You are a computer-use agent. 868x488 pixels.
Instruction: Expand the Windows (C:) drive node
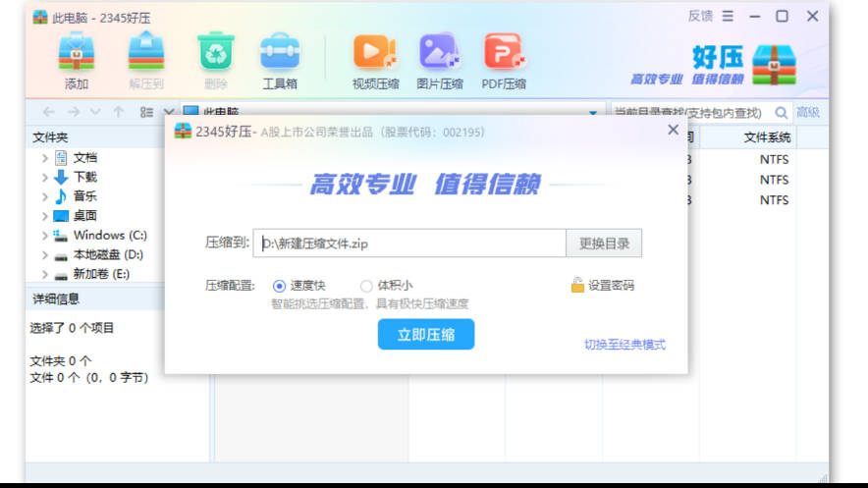[45, 236]
